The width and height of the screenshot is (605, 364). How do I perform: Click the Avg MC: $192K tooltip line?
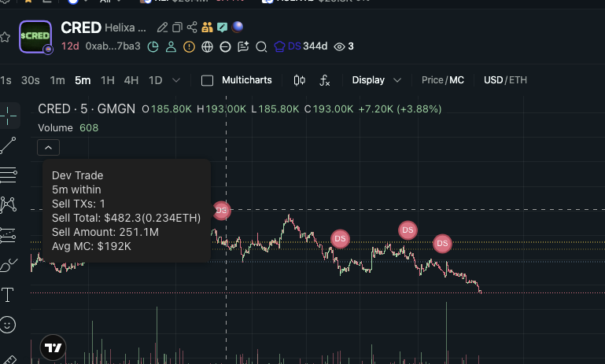pyautogui.click(x=91, y=246)
